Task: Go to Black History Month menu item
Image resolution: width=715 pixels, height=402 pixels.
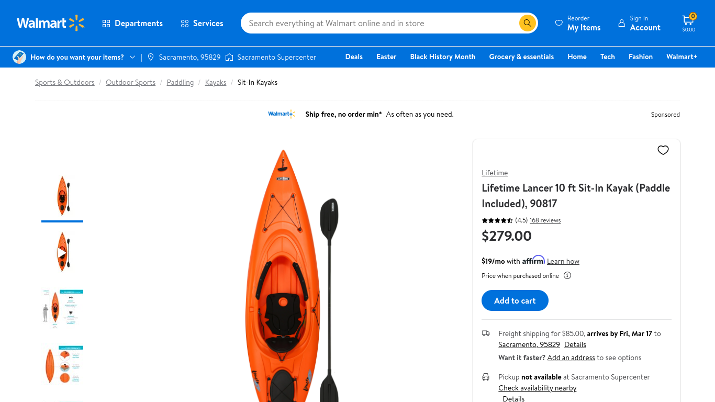Action: tap(443, 57)
